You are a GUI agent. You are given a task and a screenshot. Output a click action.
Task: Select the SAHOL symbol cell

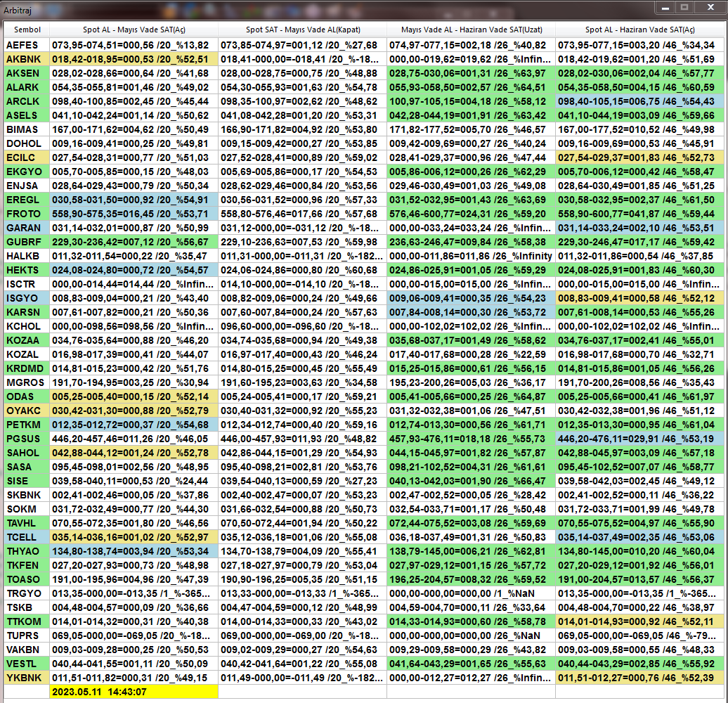click(x=27, y=453)
